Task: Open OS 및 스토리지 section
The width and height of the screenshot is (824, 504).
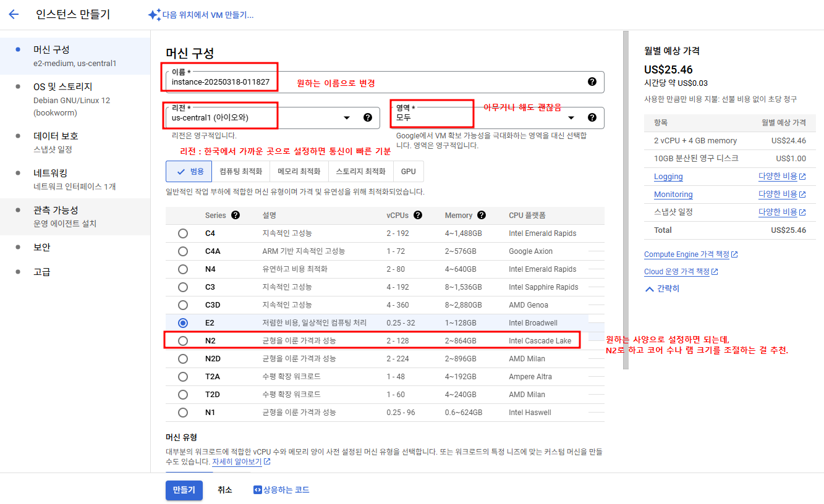Action: tap(75, 99)
